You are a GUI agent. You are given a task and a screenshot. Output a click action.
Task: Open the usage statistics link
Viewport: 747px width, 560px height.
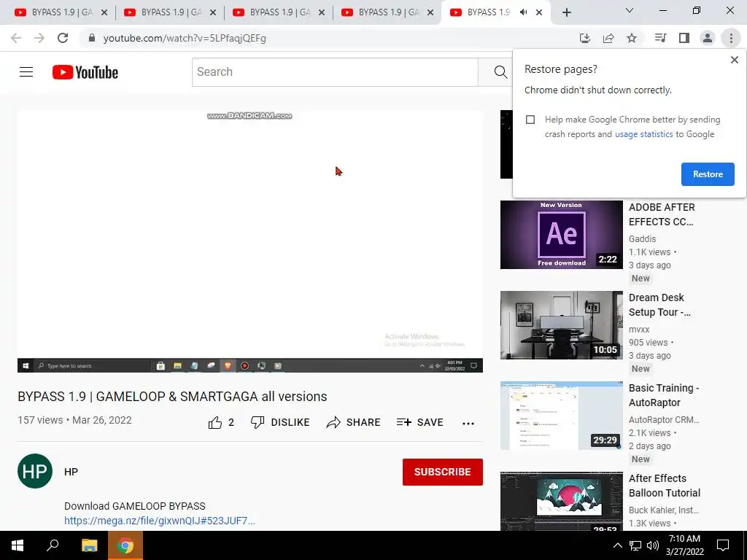point(643,134)
